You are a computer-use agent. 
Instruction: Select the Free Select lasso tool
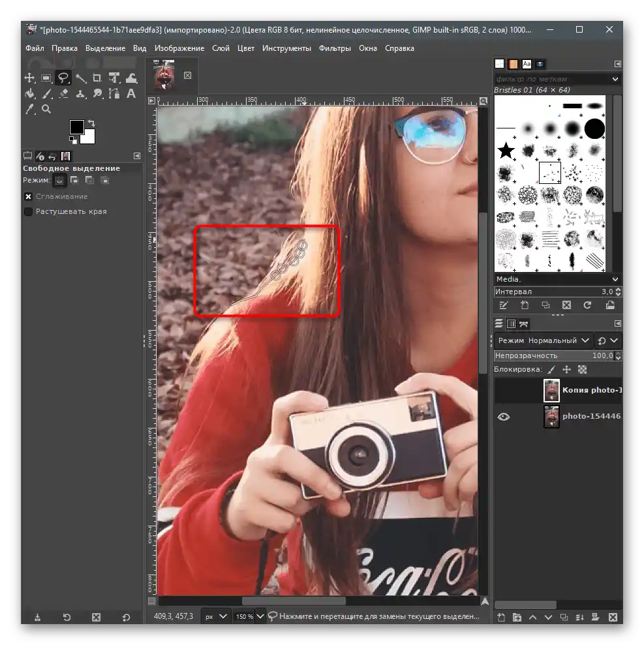tap(63, 78)
